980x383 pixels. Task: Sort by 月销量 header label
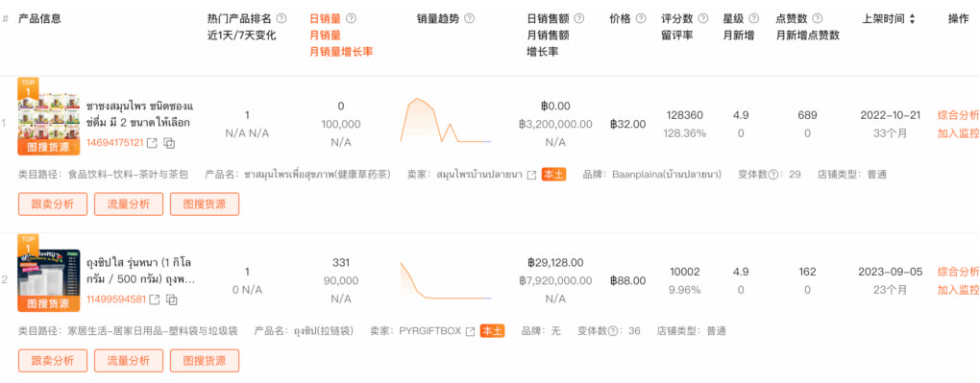click(325, 36)
